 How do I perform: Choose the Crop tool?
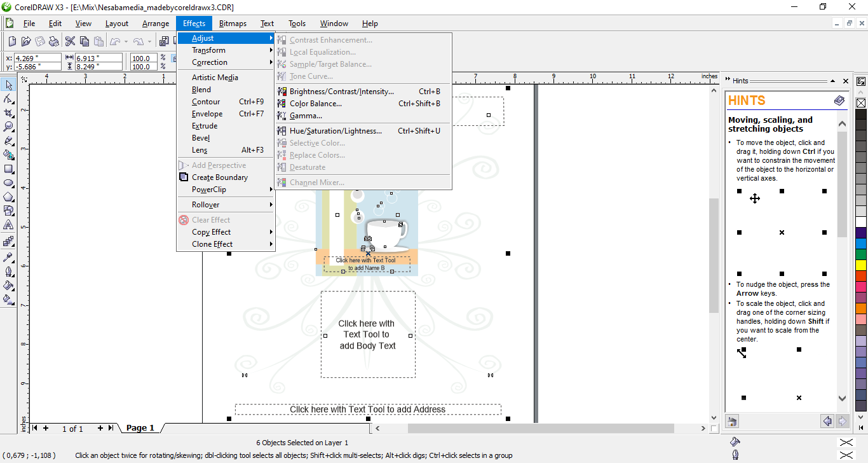(9, 113)
